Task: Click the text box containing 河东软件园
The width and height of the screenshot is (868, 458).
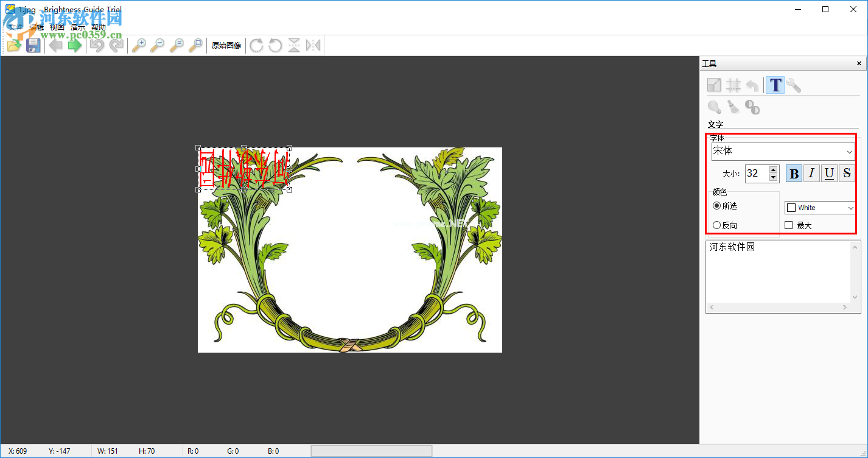Action: (x=777, y=272)
